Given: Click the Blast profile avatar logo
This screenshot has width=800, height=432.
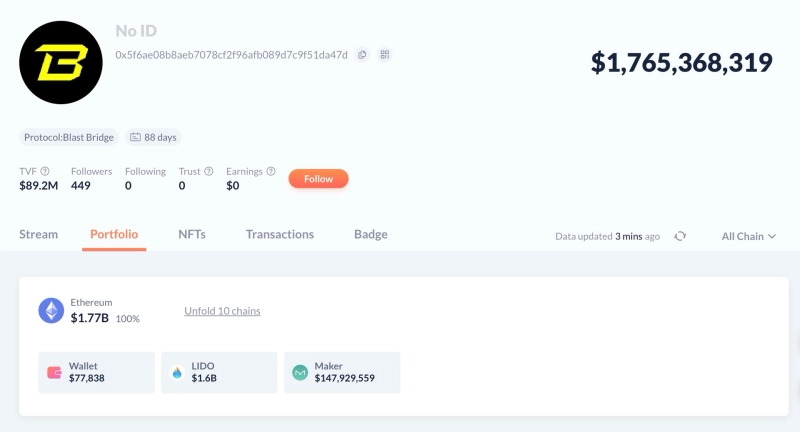Looking at the screenshot, I should [61, 62].
